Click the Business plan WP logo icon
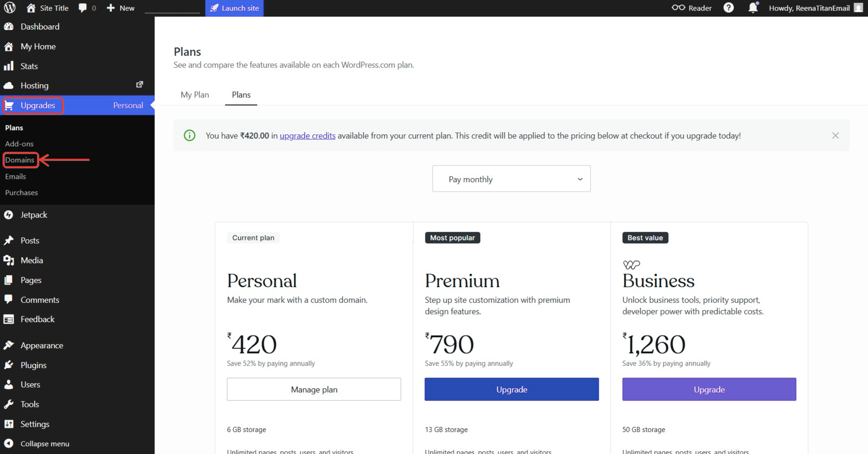The image size is (868, 454). (632, 264)
